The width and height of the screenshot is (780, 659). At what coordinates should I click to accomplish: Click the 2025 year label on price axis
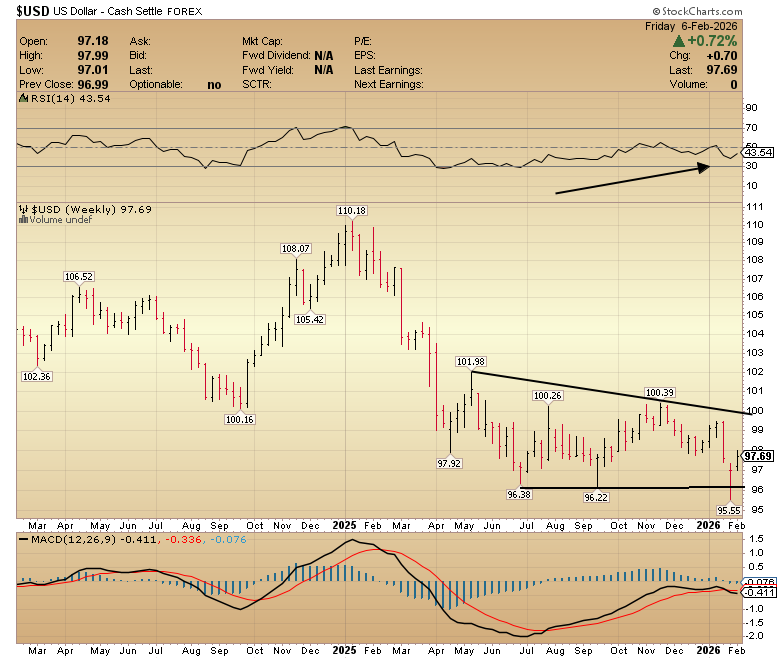[x=344, y=525]
